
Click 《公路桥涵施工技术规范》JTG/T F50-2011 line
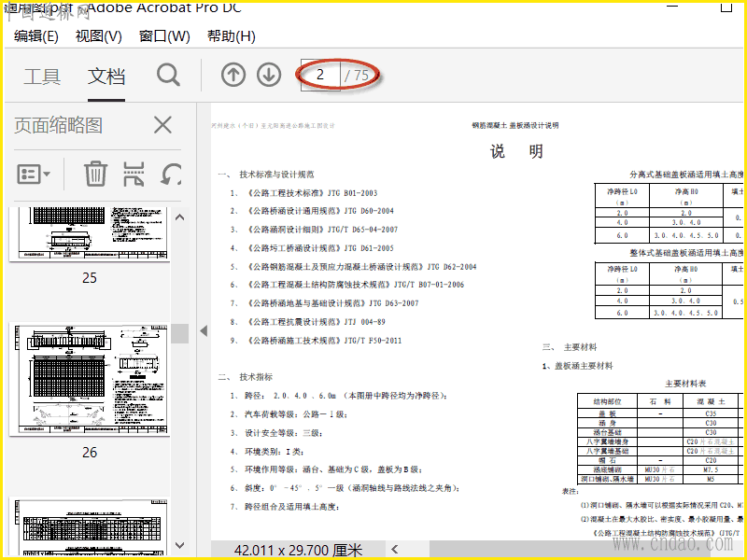(323, 341)
